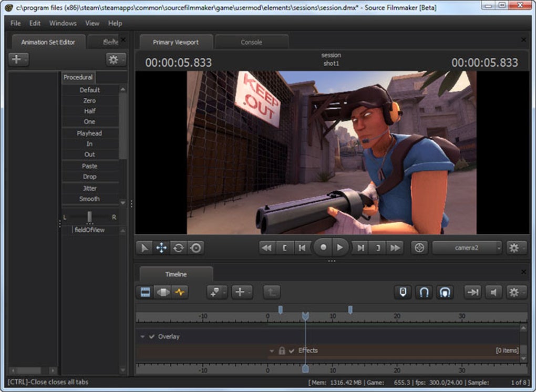Apply the Jitter procedural preset
Viewport: 536px width, 392px height.
(x=89, y=188)
